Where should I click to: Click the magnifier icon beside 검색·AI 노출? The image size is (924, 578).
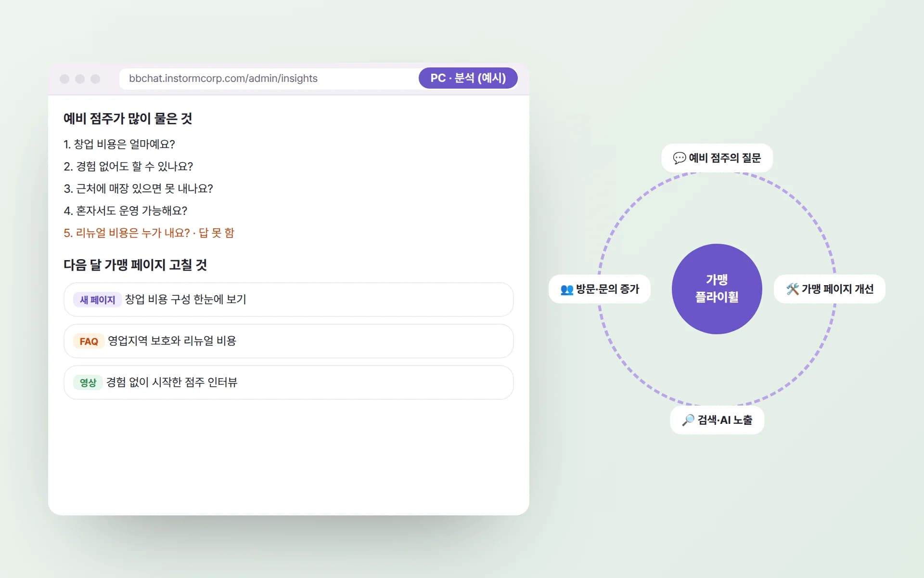688,420
